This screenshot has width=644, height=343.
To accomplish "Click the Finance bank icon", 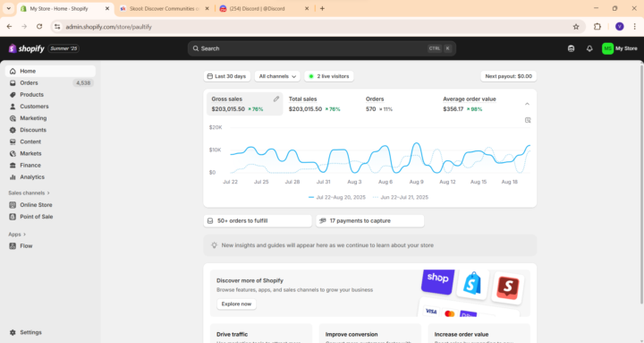I will point(13,166).
